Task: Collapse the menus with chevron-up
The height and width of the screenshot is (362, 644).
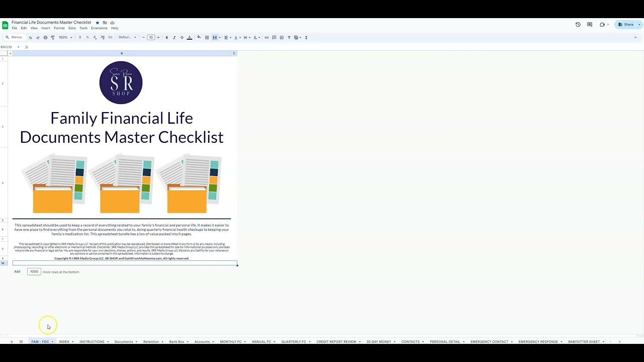Action: tap(635, 38)
